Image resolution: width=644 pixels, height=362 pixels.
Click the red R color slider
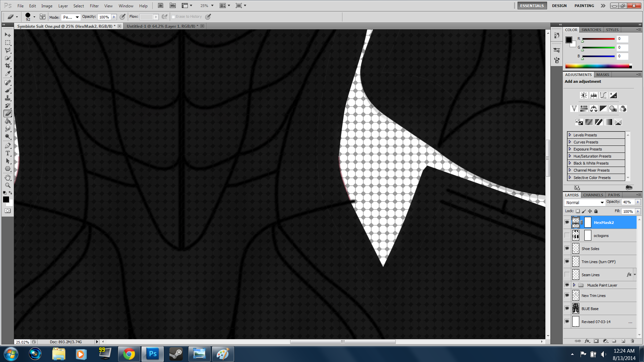point(598,39)
